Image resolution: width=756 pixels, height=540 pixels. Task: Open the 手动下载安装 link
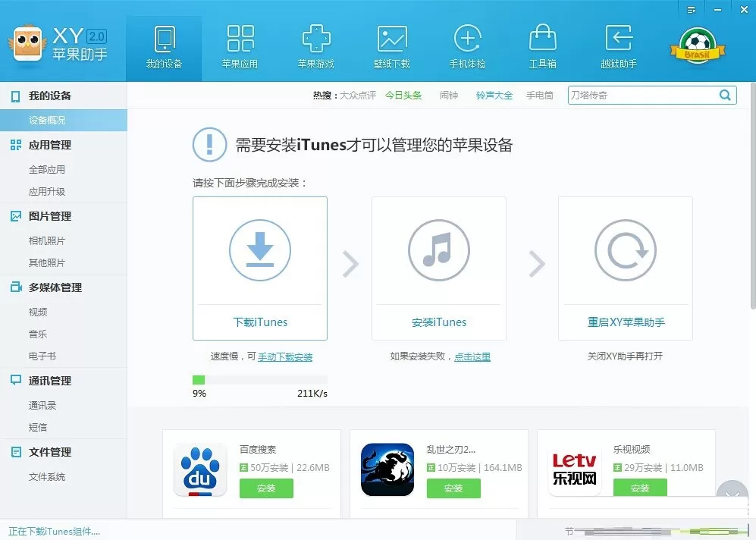point(285,356)
